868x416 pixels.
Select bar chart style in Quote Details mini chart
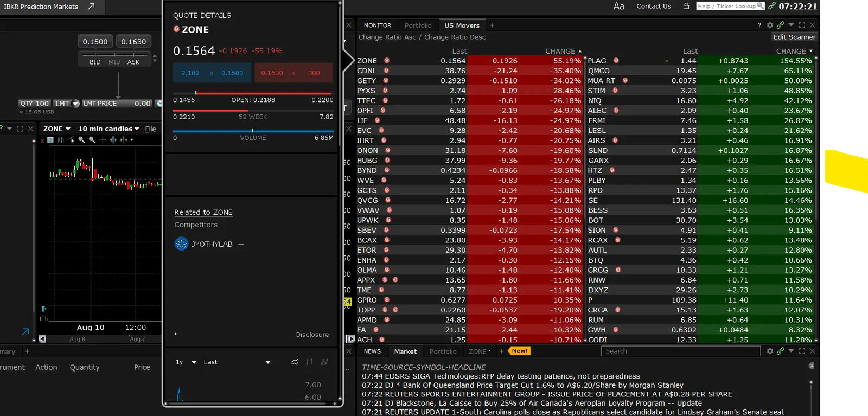(x=310, y=362)
